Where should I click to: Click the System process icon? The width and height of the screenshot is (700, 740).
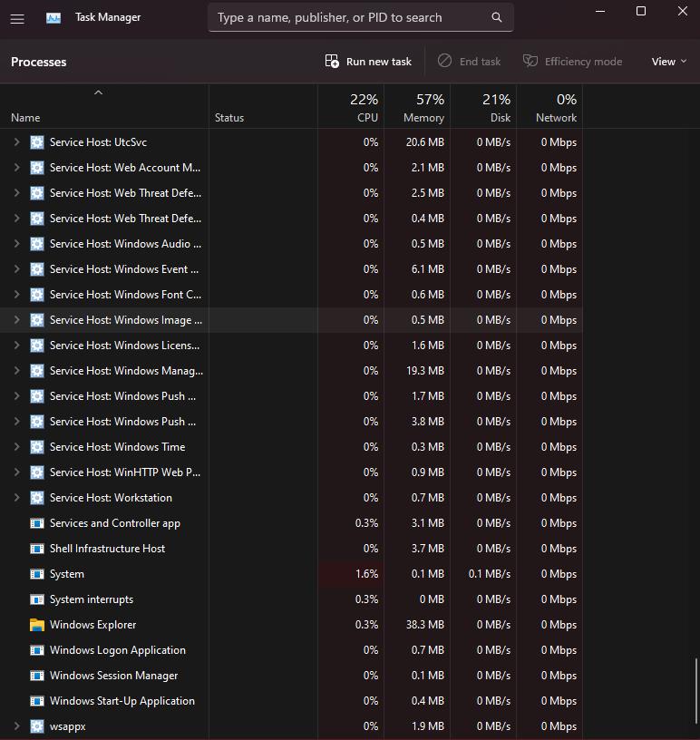click(x=37, y=574)
